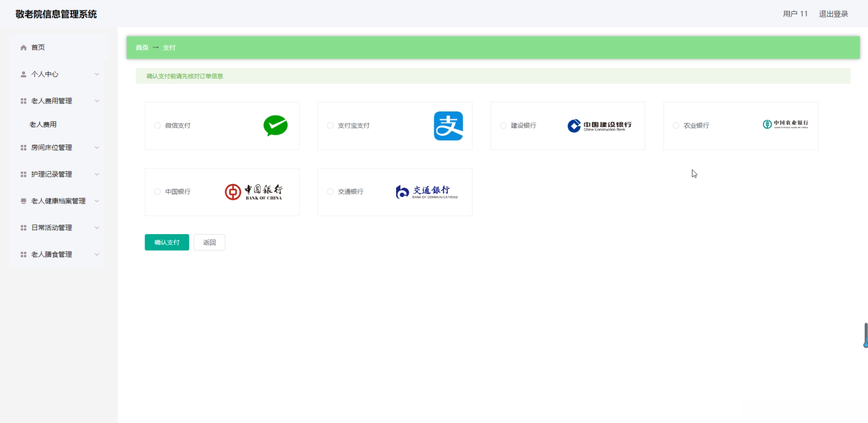Pick the 中国银行 radio button
This screenshot has width=868, height=423.
point(157,192)
